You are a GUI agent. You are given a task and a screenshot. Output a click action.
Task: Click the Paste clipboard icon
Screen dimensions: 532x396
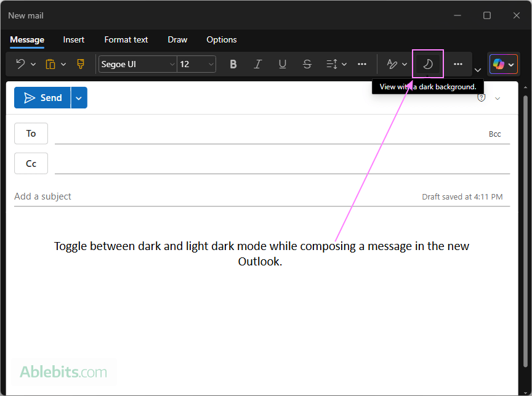pos(50,64)
